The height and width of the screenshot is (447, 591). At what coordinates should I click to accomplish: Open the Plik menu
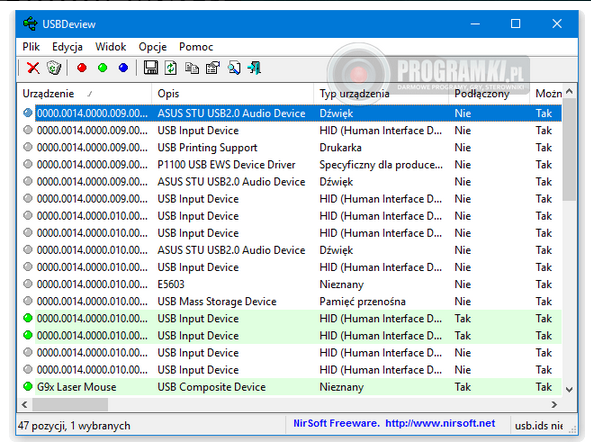[x=31, y=47]
